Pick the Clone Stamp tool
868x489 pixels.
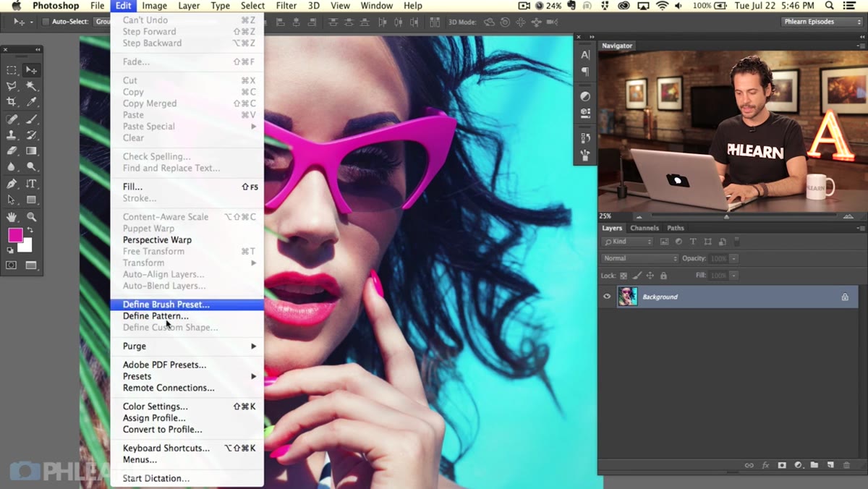pyautogui.click(x=12, y=135)
